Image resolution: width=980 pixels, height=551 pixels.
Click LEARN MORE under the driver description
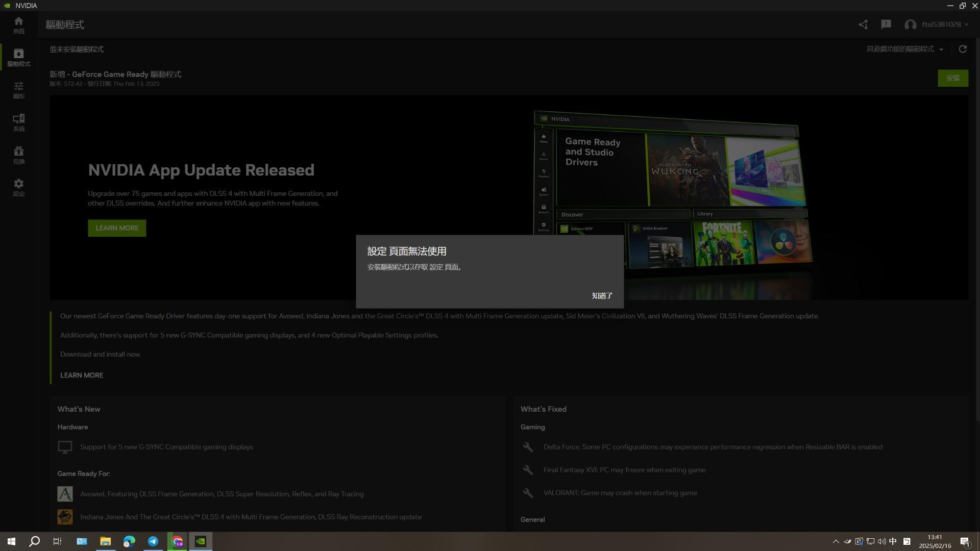pos(82,375)
